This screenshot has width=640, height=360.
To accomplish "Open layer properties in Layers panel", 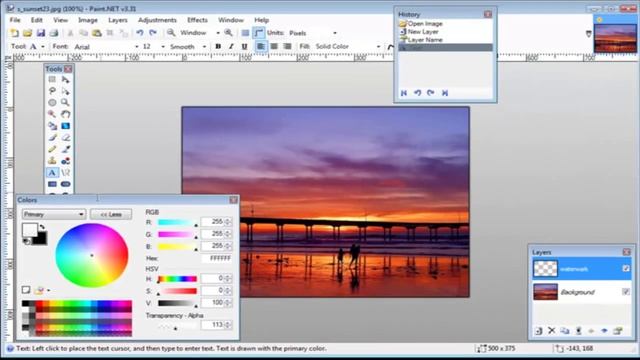I will click(x=618, y=331).
